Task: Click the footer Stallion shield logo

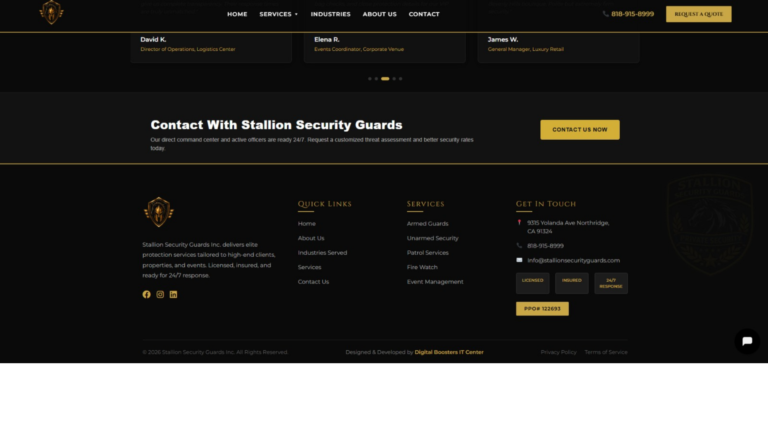Action: (159, 212)
